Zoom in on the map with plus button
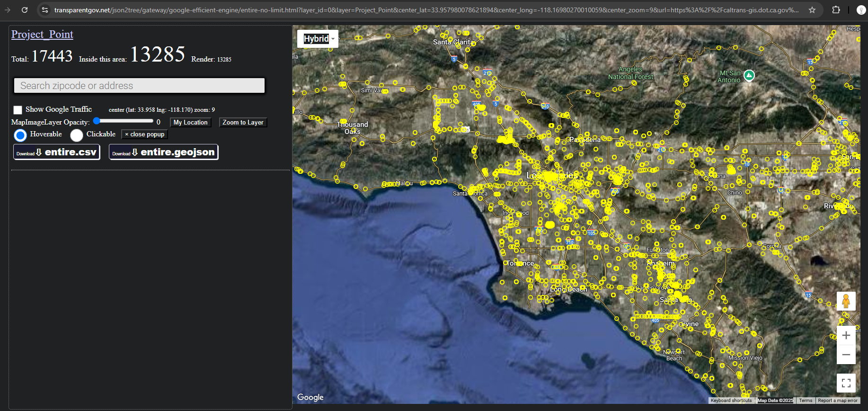Screen dimensions: 868x411 (846, 335)
